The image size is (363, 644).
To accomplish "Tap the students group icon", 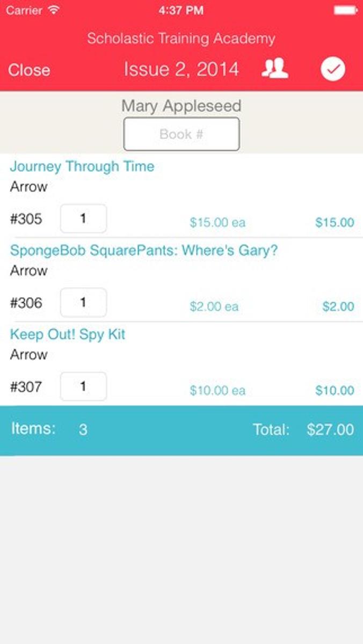I will coord(275,69).
